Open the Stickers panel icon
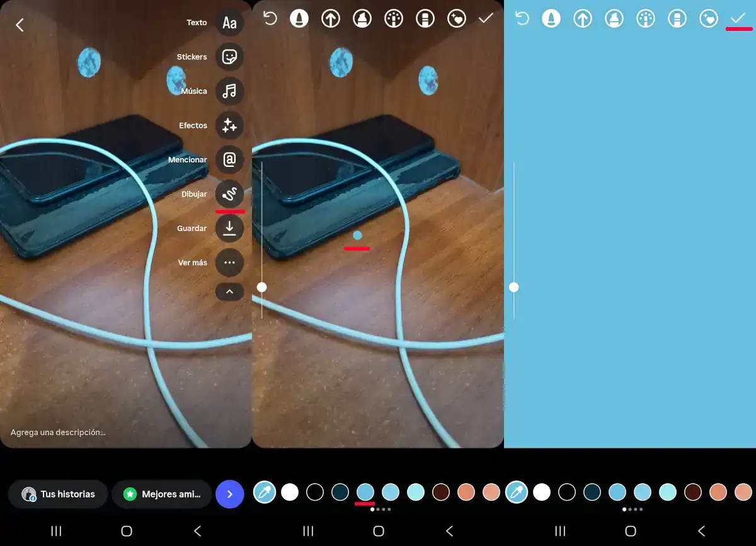This screenshot has height=546, width=756. pos(229,57)
